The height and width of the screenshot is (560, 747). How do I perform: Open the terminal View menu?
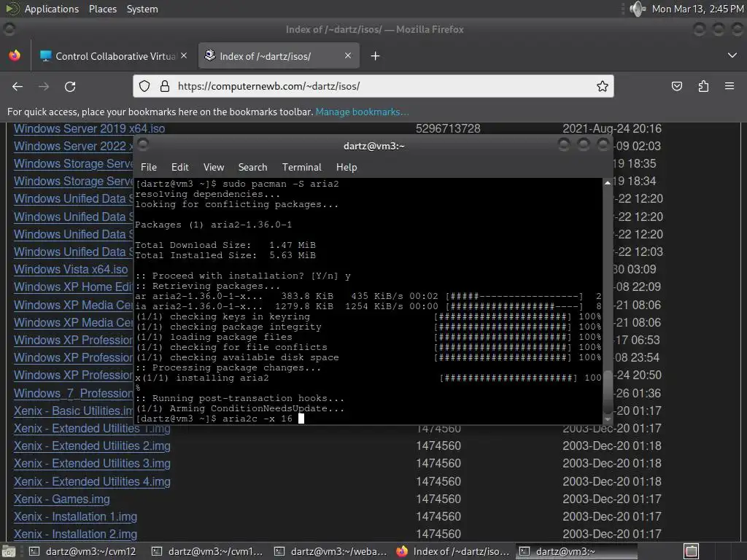tap(214, 167)
